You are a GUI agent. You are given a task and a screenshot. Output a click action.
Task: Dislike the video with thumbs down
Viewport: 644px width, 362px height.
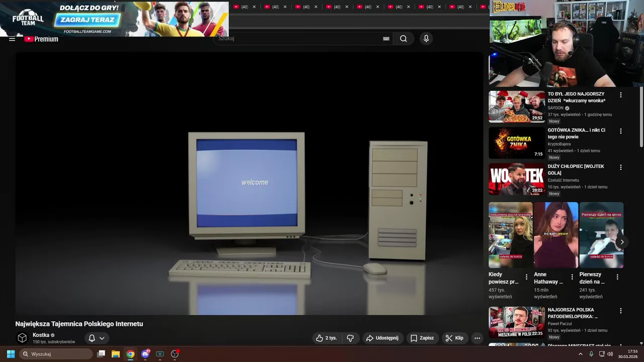click(x=351, y=338)
